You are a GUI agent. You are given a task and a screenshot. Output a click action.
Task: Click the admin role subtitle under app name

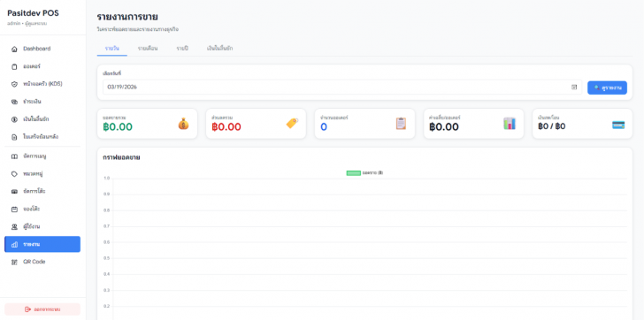pos(27,23)
